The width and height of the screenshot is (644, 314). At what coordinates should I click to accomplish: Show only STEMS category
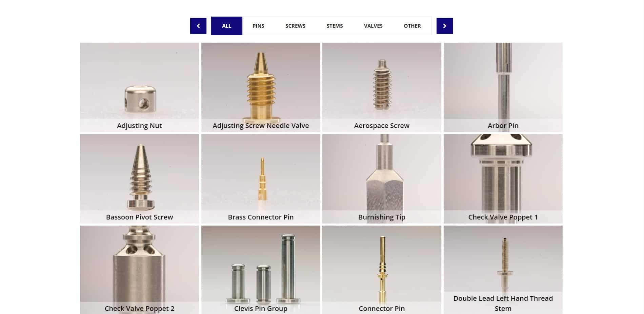pos(335,26)
